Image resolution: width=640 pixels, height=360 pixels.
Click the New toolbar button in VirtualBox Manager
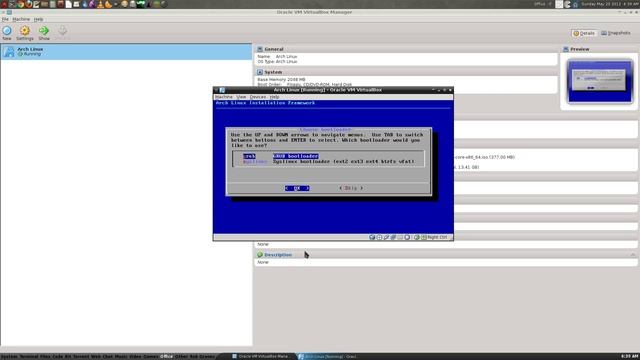(7, 33)
